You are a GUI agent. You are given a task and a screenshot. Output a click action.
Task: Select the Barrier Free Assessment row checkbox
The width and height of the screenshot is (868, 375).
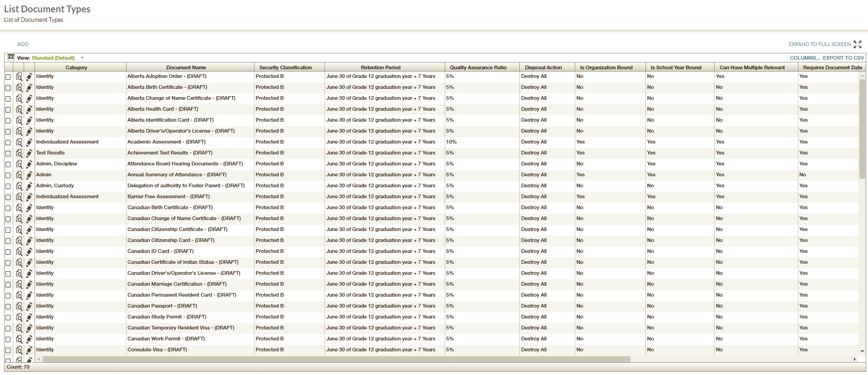[x=8, y=197]
